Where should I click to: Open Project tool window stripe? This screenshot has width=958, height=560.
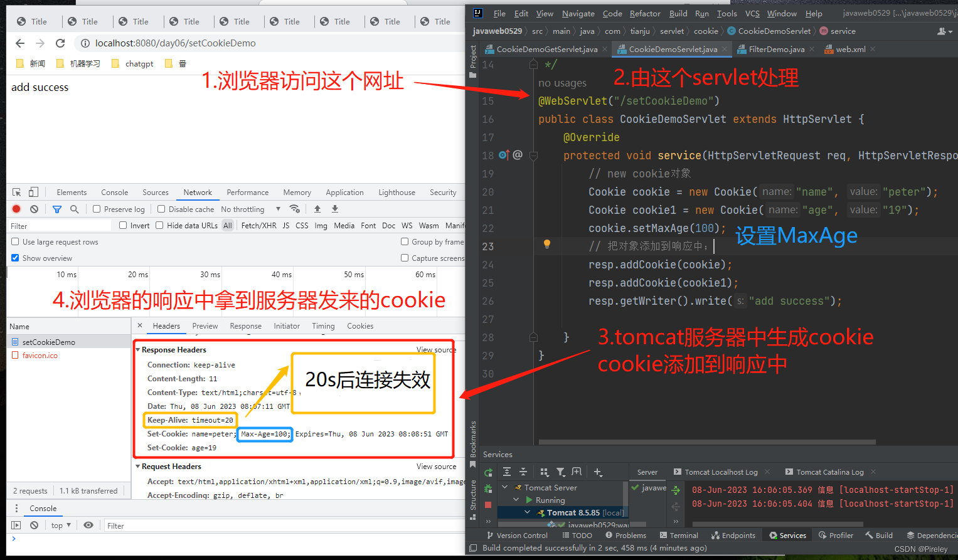(473, 61)
